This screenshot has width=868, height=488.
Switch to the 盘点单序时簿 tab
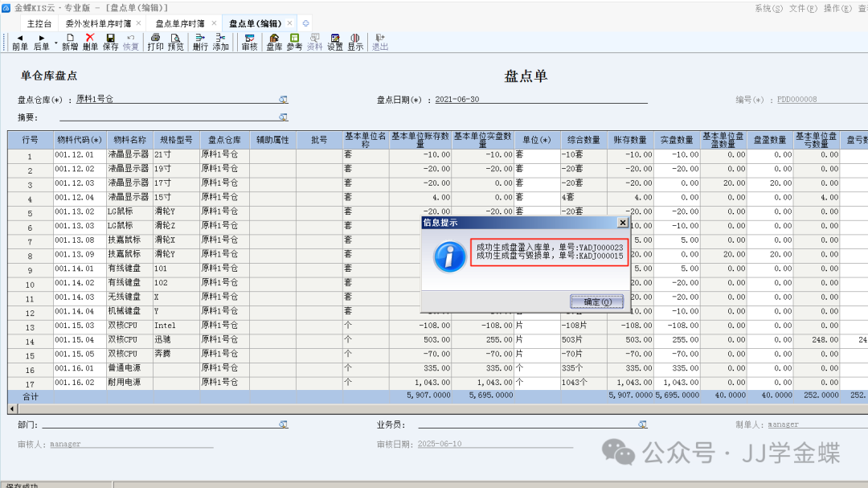180,23
